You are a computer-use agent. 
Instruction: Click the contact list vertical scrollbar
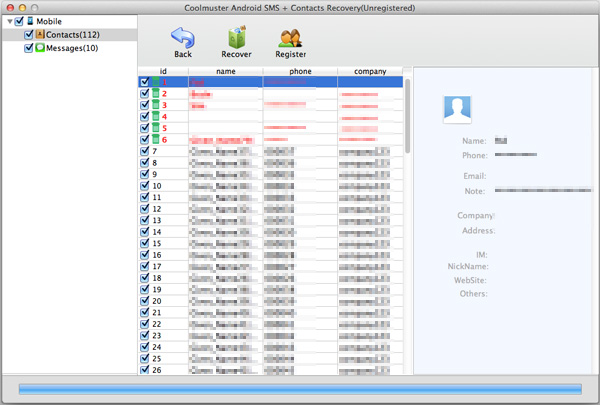pyautogui.click(x=408, y=116)
